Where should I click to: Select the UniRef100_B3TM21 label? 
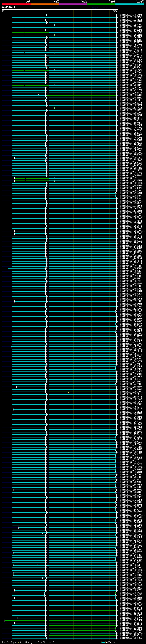(131, 70)
